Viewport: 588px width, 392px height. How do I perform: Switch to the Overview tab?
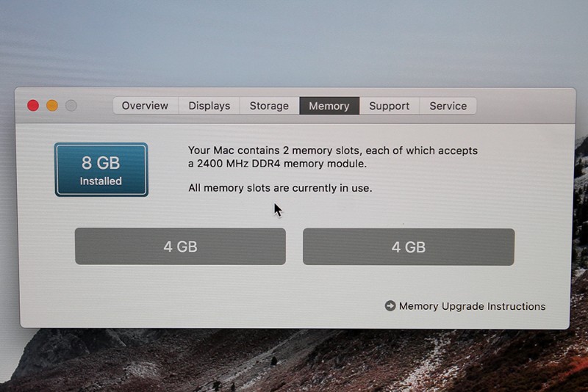click(x=146, y=106)
